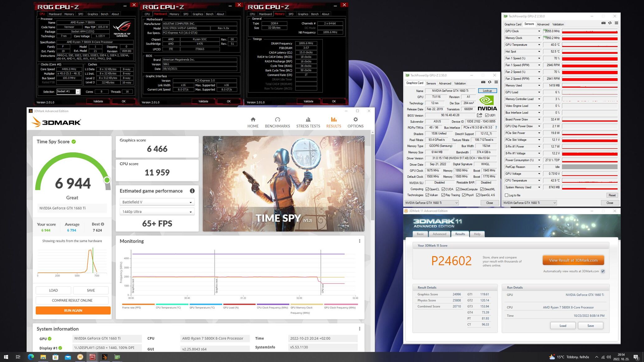Click the Best score info icon
Viewport: 644px width, 362px height.
click(x=103, y=224)
